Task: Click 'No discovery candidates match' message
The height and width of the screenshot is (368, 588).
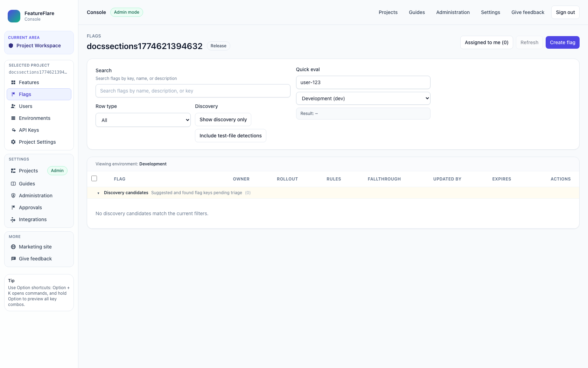Action: coord(152,213)
